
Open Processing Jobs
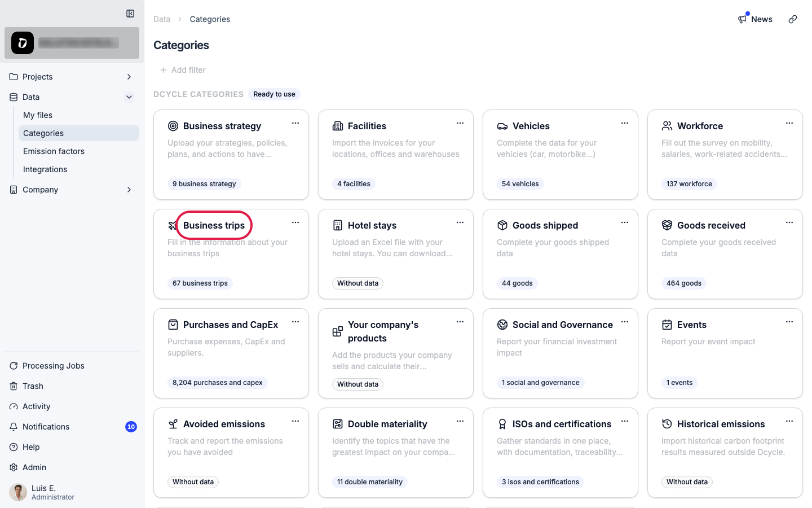(x=72, y=366)
